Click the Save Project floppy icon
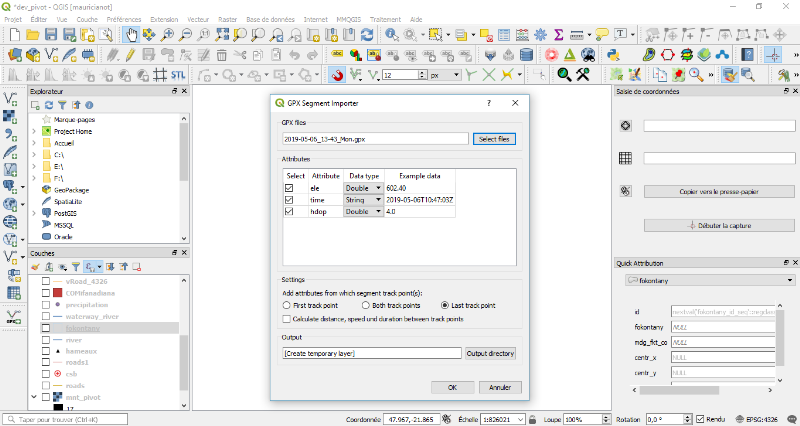Image resolution: width=800 pixels, height=426 pixels. click(x=51, y=35)
